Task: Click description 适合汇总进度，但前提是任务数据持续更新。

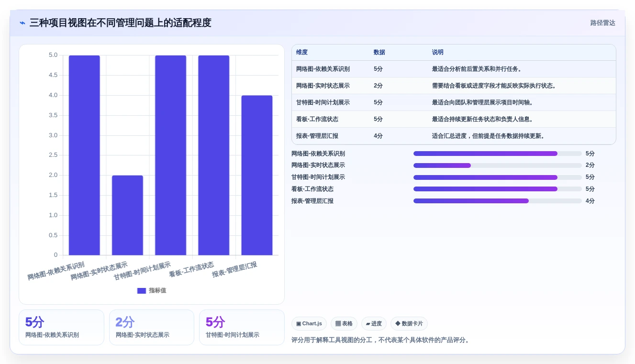Action: coord(489,136)
